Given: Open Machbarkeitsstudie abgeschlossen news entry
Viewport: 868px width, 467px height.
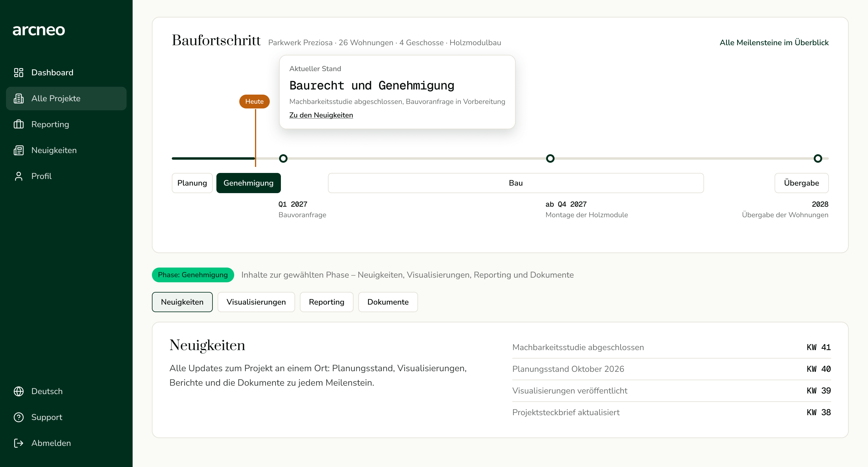Looking at the screenshot, I should [671, 347].
